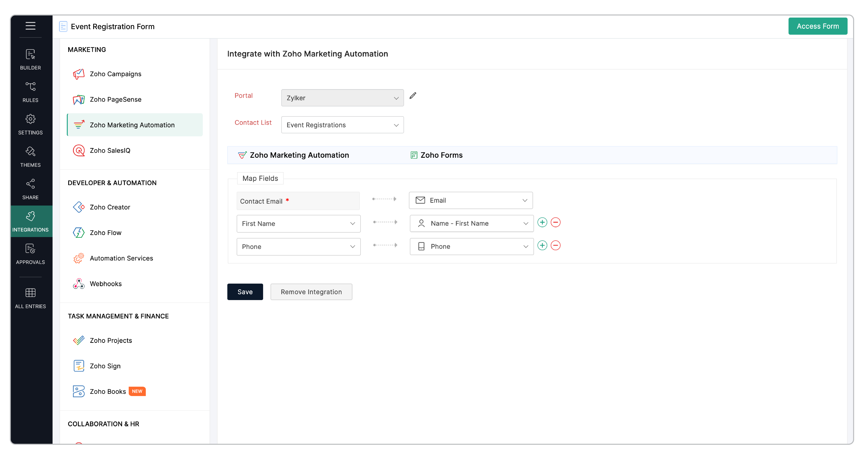Remove the Phone field mapping row
This screenshot has height=460, width=868.
[x=555, y=245]
